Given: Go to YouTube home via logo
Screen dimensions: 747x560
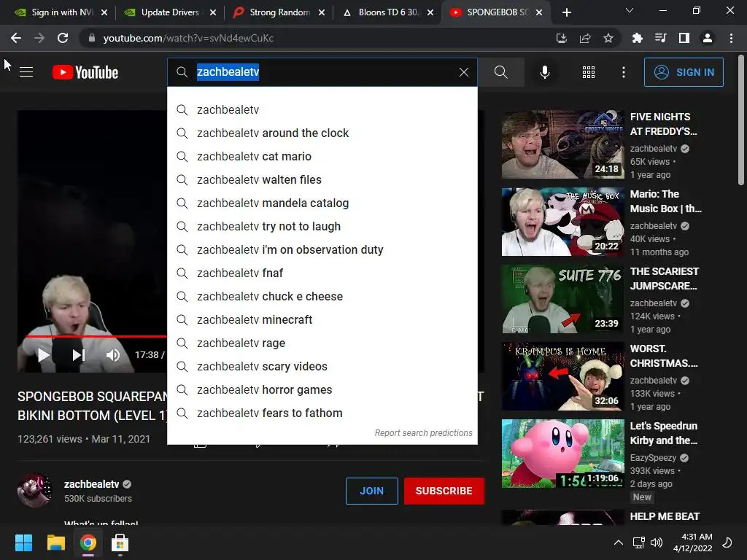Looking at the screenshot, I should [85, 72].
